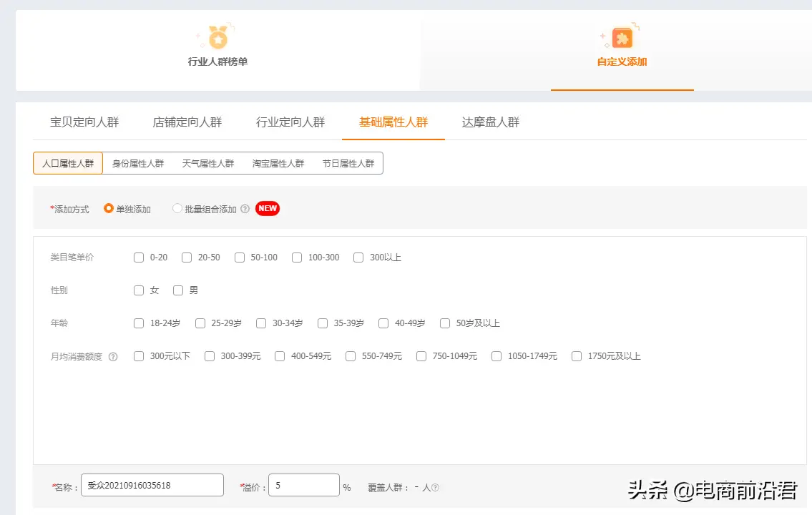Screen dimensions: 812x515
Task: Check the 男 gender checkbox
Action: [x=177, y=290]
